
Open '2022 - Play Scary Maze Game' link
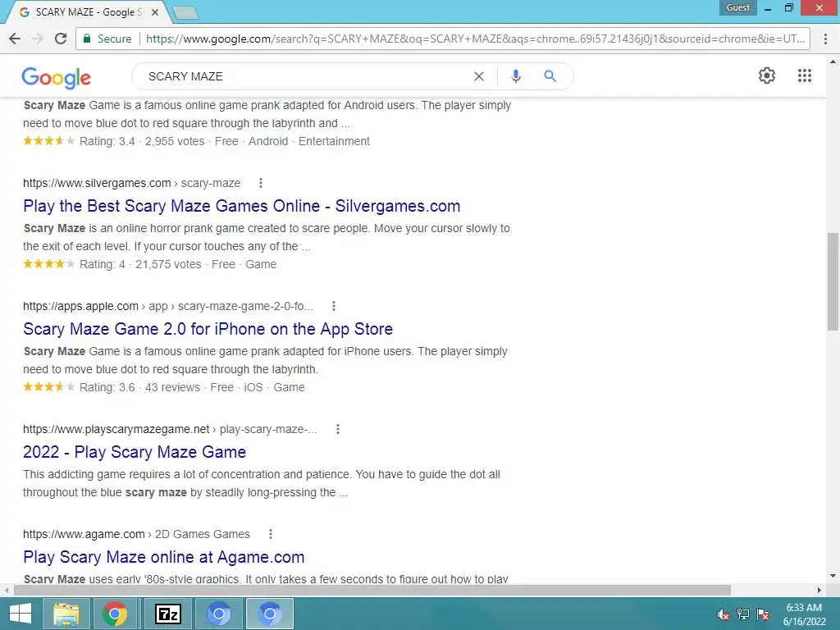[135, 452]
